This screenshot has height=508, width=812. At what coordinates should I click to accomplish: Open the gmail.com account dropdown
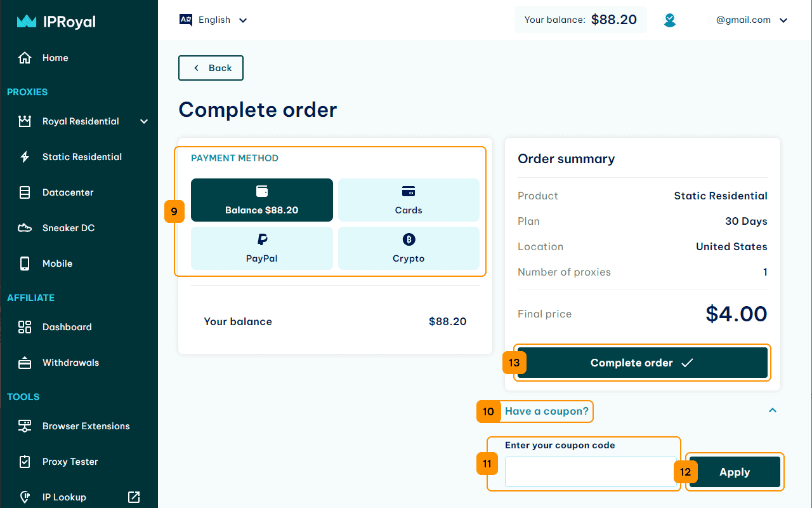click(752, 20)
